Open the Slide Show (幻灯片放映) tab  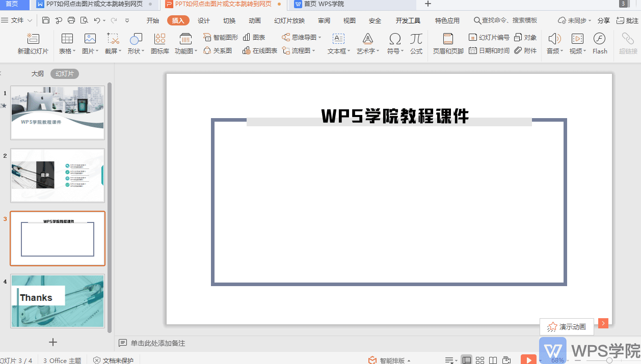[x=289, y=20]
